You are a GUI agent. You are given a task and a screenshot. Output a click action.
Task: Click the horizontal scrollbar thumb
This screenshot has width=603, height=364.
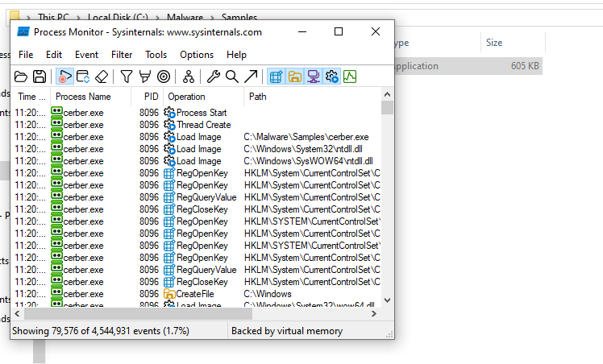click(x=138, y=314)
